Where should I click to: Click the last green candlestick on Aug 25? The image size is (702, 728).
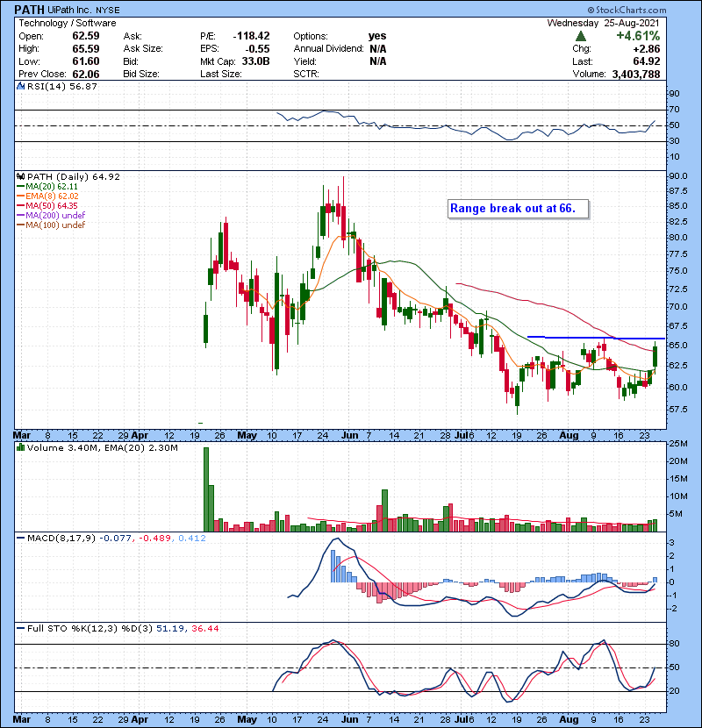(x=655, y=356)
